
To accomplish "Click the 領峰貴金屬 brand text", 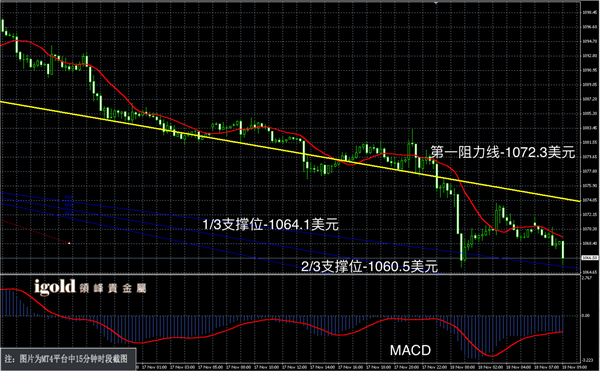I will tap(113, 288).
